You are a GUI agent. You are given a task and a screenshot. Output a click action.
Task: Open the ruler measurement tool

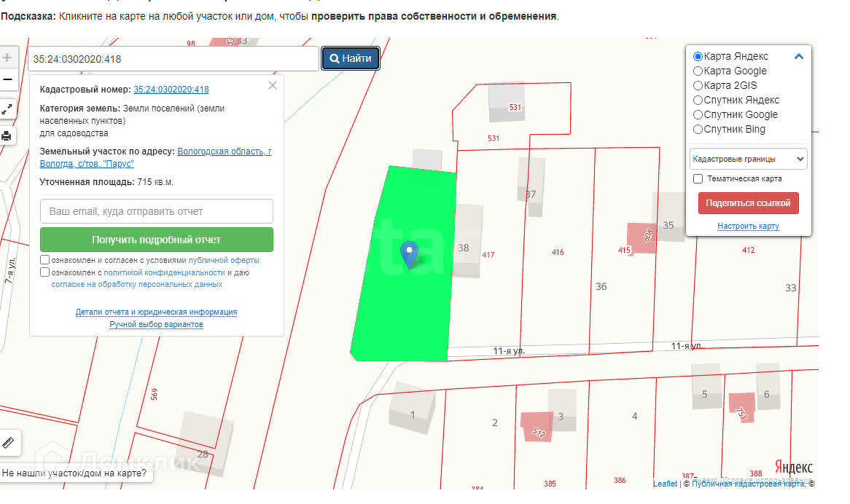tap(8, 443)
